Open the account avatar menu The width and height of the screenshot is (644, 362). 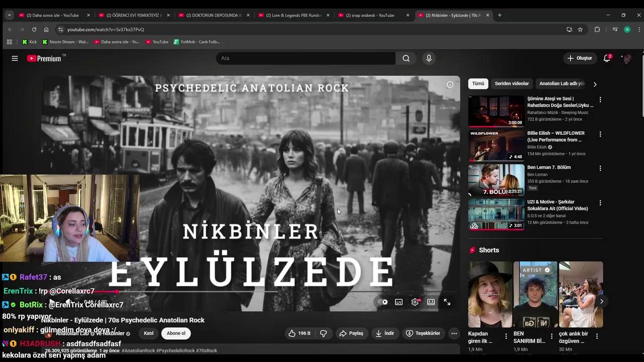click(627, 58)
